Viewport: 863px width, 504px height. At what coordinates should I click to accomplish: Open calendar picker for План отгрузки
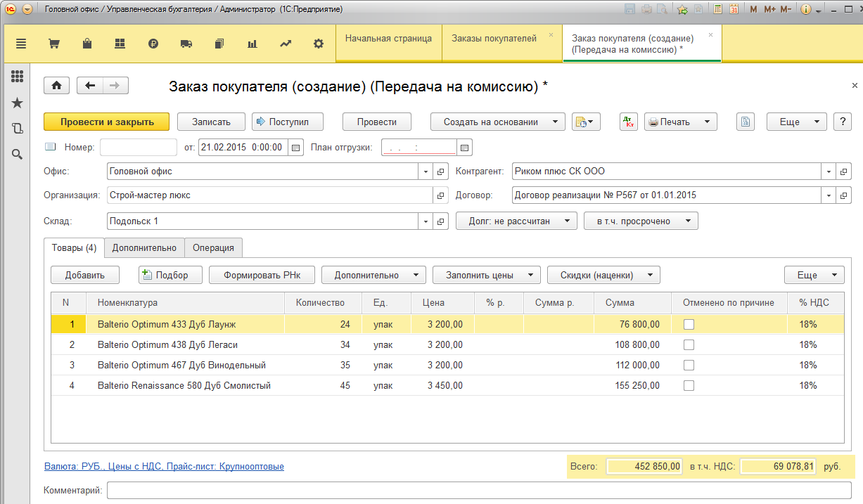pyautogui.click(x=465, y=148)
